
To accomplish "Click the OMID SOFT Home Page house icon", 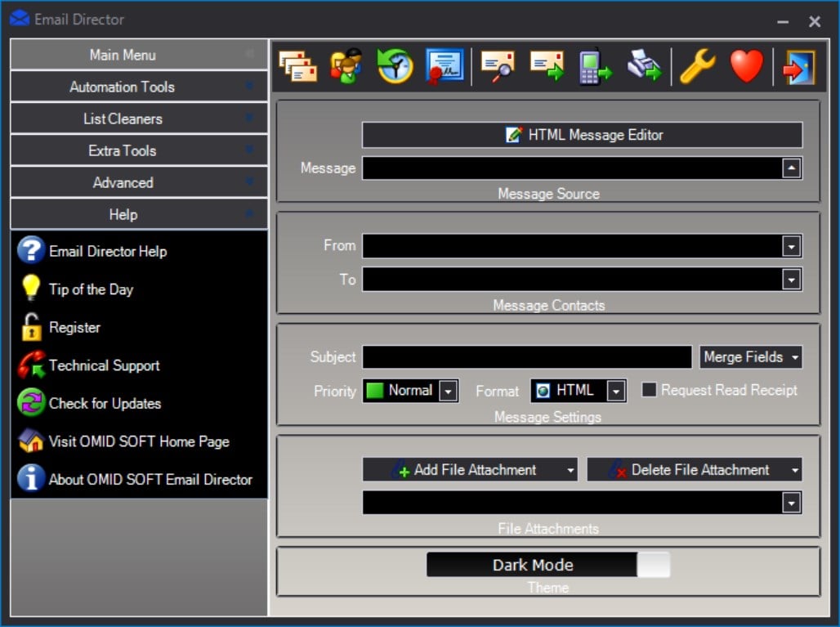I will (x=31, y=441).
